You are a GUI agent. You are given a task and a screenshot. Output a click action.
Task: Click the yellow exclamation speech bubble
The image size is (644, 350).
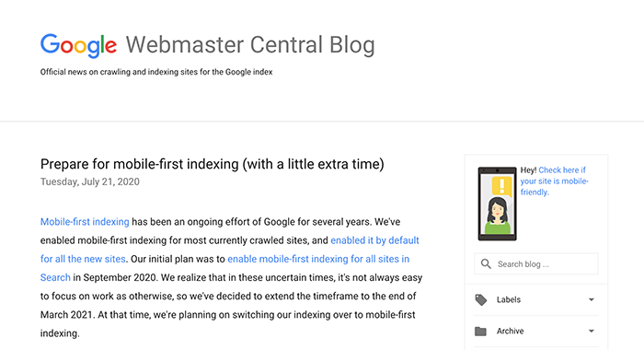[x=502, y=186]
